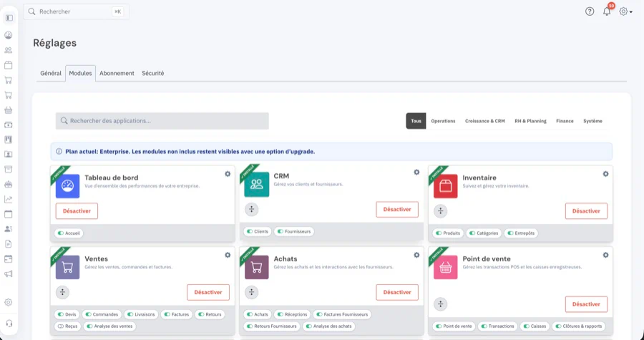This screenshot has height=340, width=644.
Task: Open the dashboard gauge sidebar icon
Action: point(8,35)
